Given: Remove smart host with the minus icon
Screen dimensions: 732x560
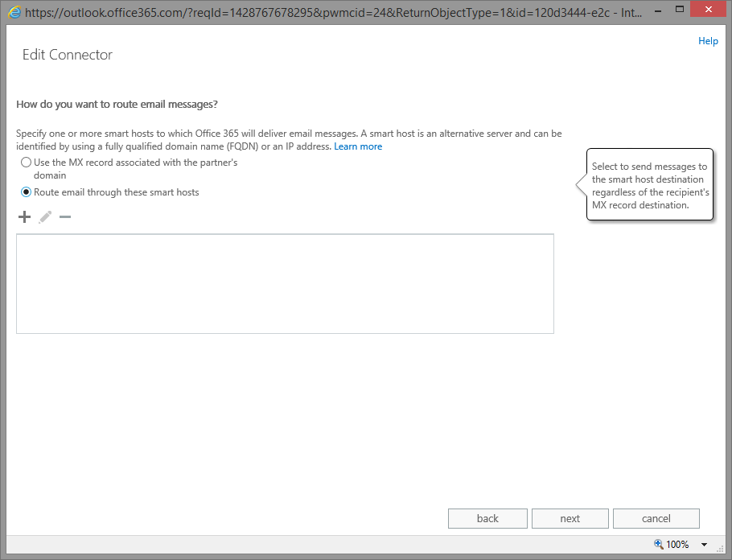Looking at the screenshot, I should (x=65, y=217).
